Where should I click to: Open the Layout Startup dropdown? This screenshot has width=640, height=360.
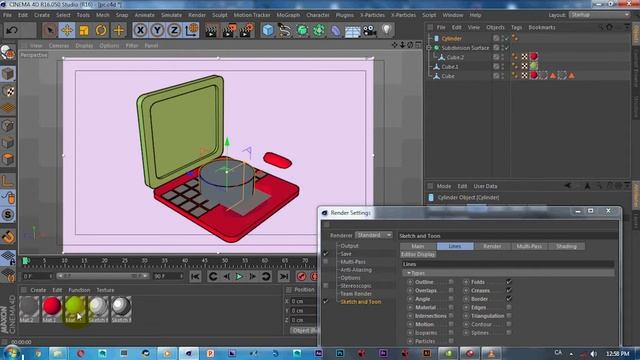(599, 15)
